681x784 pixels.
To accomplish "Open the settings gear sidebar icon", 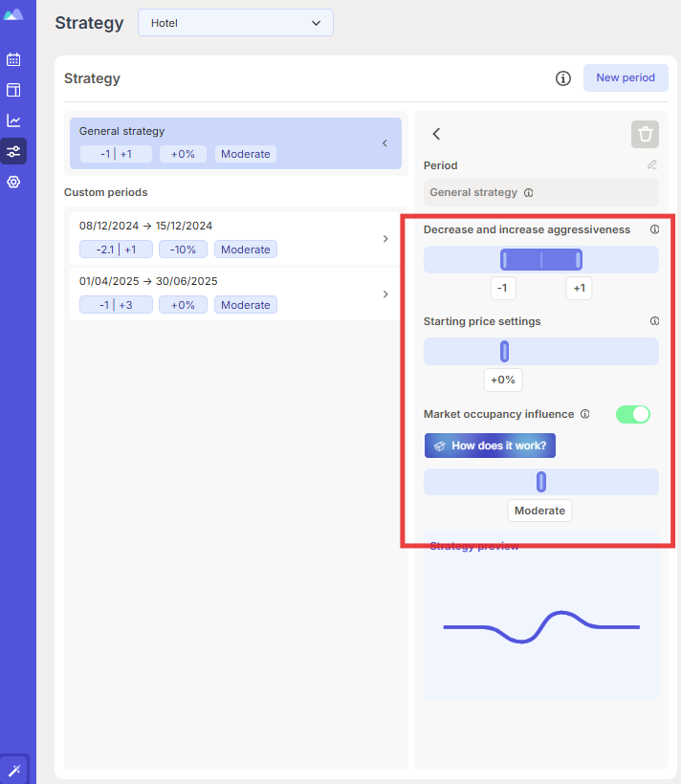I will (13, 182).
